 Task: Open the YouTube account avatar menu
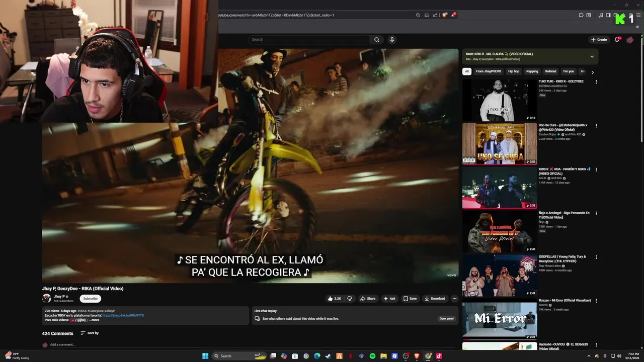(x=629, y=39)
